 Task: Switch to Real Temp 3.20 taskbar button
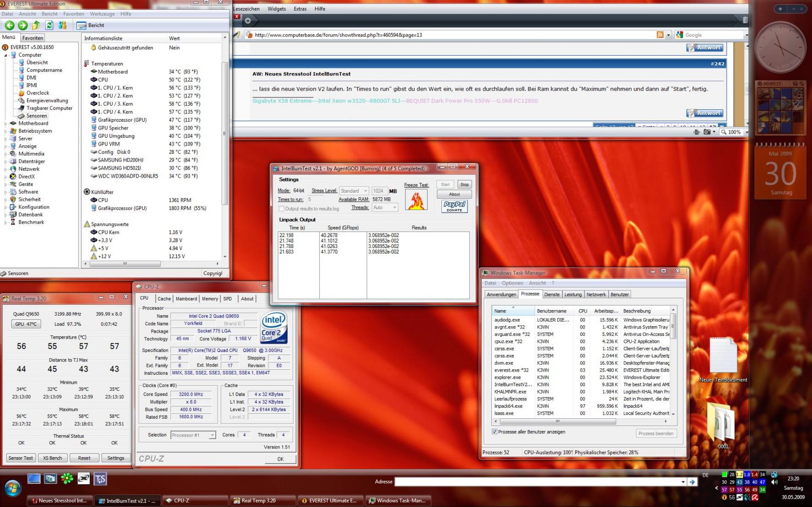(262, 501)
